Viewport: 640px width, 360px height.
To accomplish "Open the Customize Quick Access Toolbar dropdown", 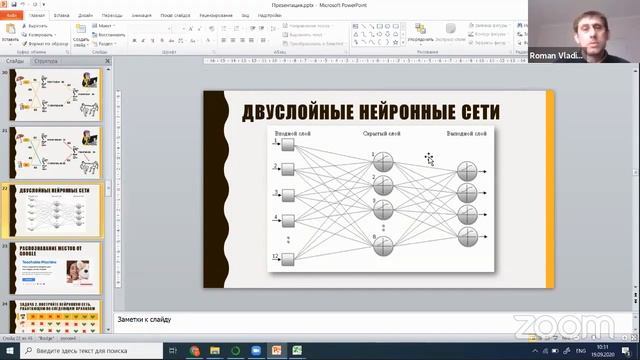I will [x=44, y=4].
